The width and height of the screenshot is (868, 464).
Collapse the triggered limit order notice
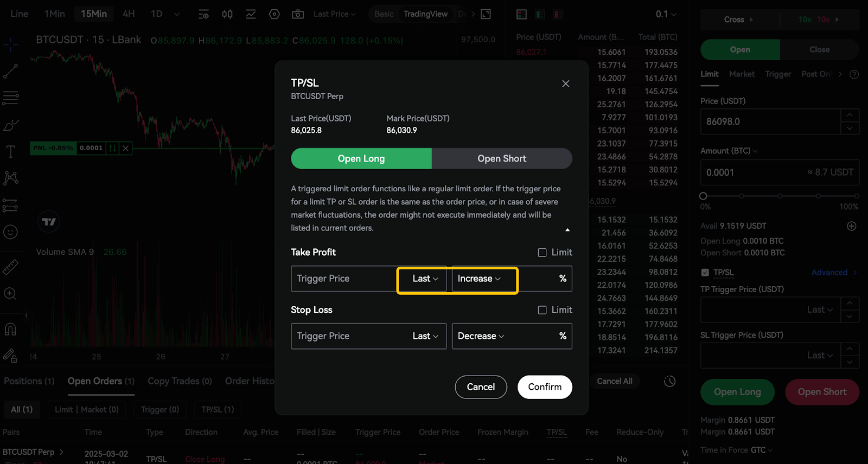click(567, 230)
